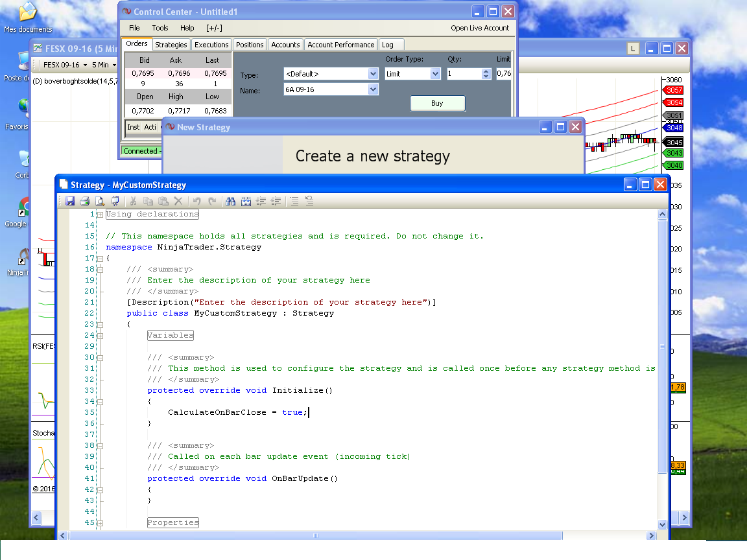This screenshot has height=560, width=747.
Task: Comment the selected lines
Action: [294, 202]
